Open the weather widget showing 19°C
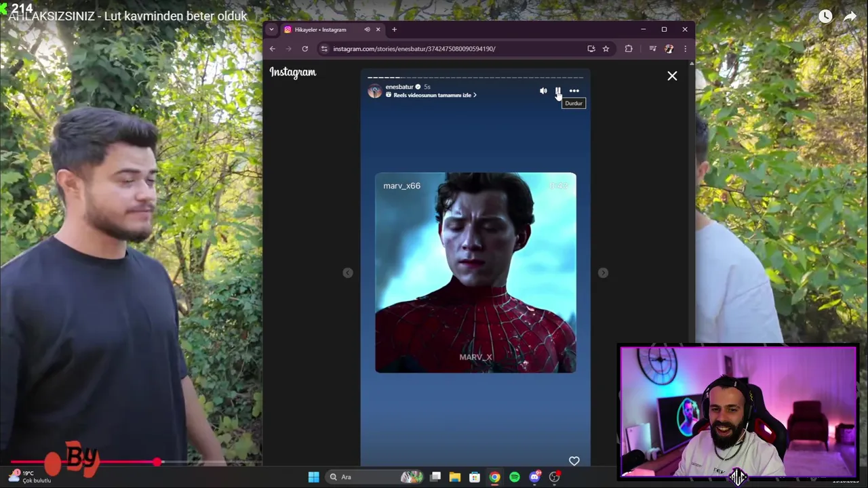 pos(29,477)
